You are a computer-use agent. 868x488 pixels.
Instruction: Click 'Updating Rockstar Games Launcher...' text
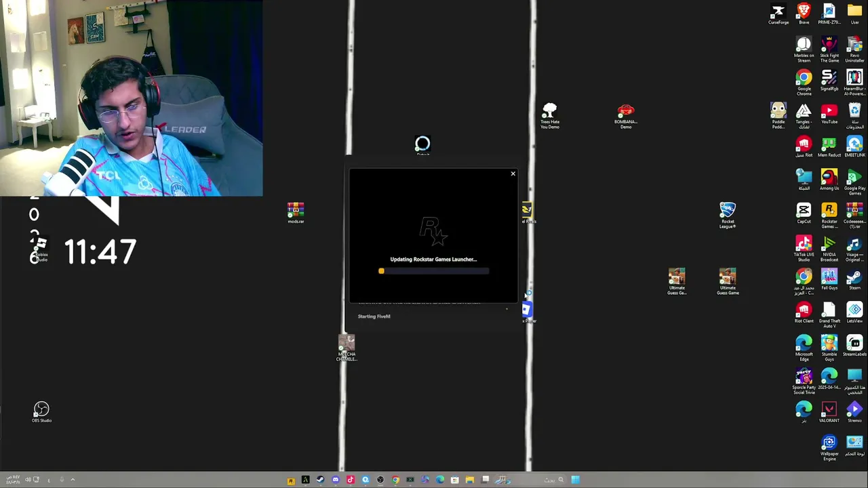coord(433,259)
